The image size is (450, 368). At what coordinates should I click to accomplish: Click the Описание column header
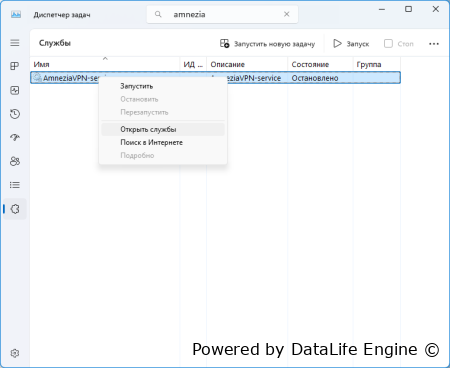(247, 64)
